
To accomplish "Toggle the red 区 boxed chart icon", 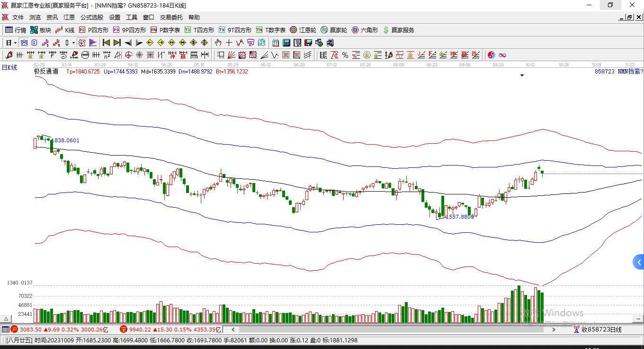I will coord(82,43).
